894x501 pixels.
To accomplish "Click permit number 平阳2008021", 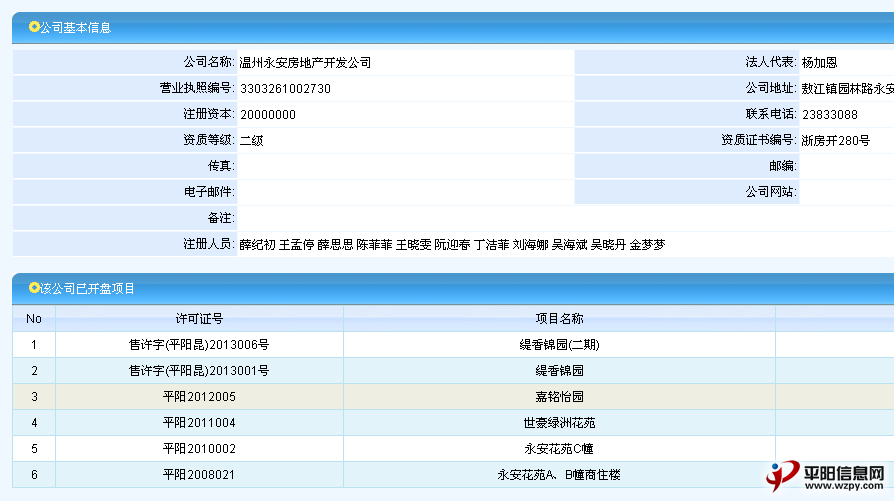I will 199,475.
